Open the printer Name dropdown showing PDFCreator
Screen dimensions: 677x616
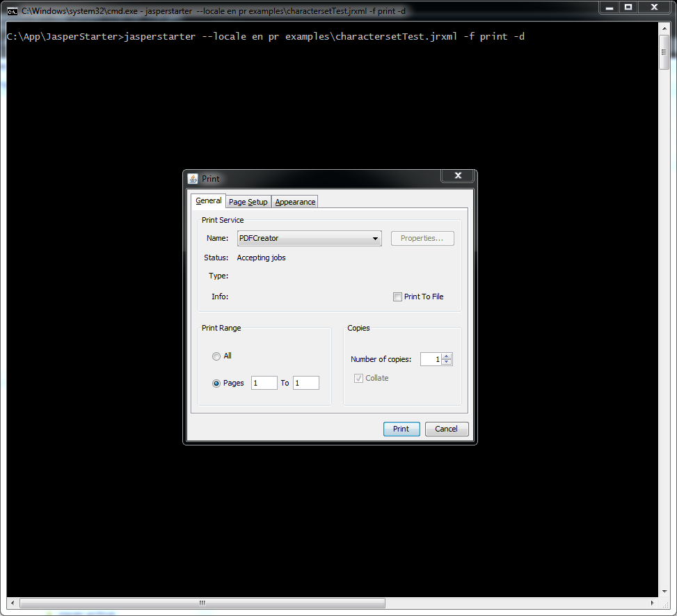coord(376,238)
